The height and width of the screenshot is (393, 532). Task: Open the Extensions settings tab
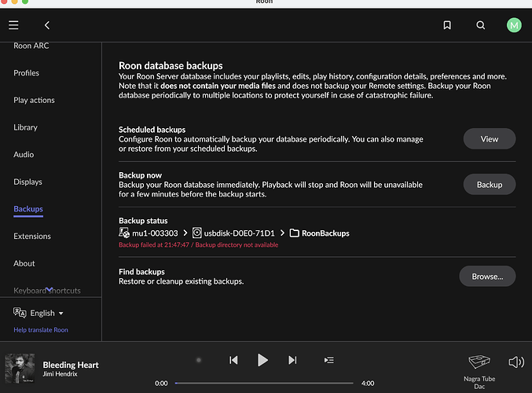tap(32, 237)
